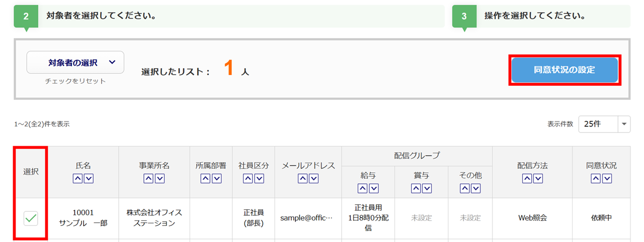Sort 給与 group column ascending
Image resolution: width=644 pixels, height=242 pixels.
pos(362,188)
